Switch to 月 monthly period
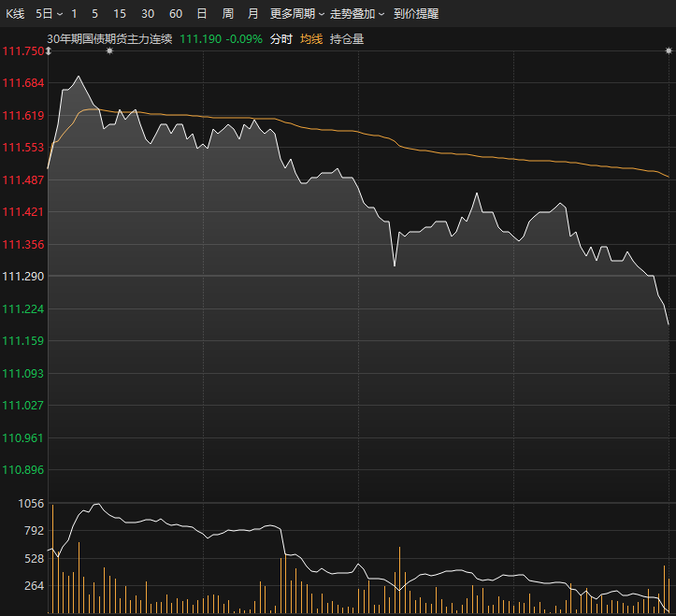The width and height of the screenshot is (676, 616). (x=253, y=14)
